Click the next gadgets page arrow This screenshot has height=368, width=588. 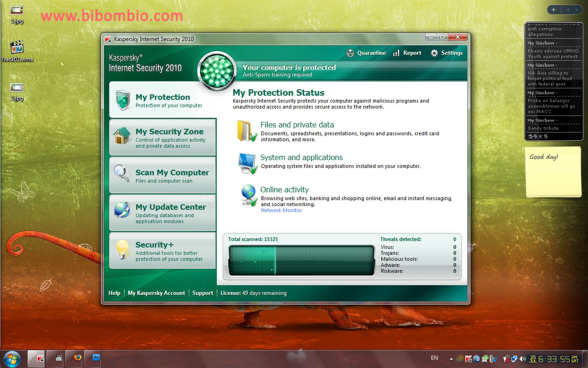(x=577, y=10)
